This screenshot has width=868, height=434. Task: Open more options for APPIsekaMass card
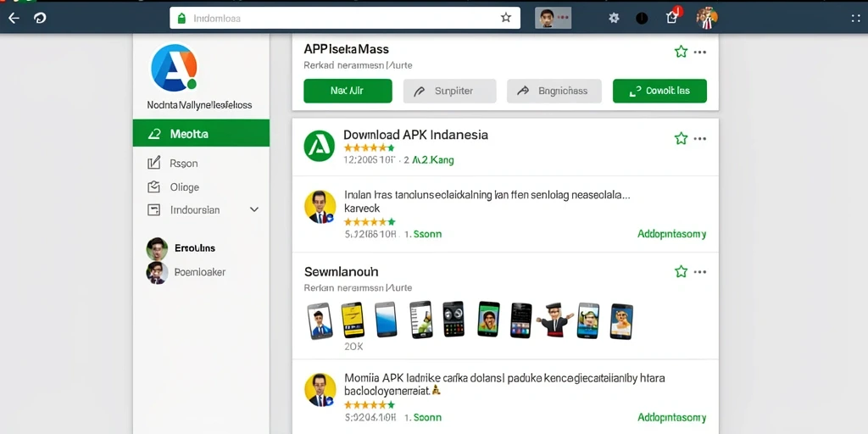(x=700, y=52)
